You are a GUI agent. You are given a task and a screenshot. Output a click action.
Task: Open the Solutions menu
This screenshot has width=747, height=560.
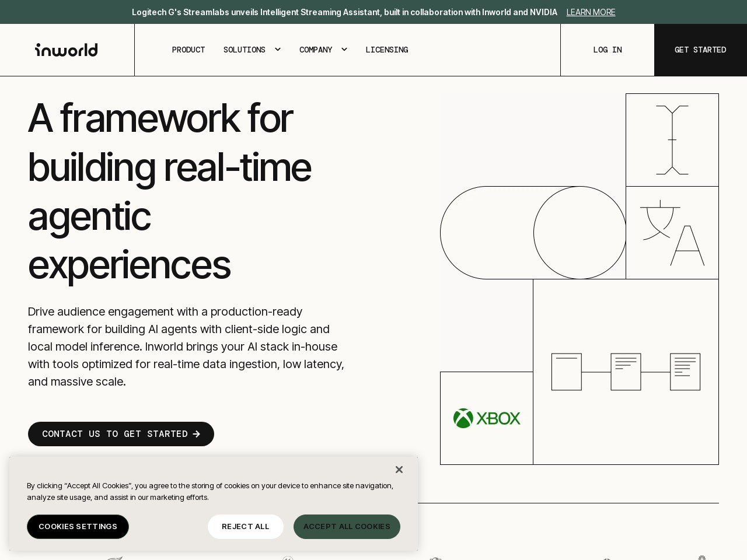click(x=245, y=50)
